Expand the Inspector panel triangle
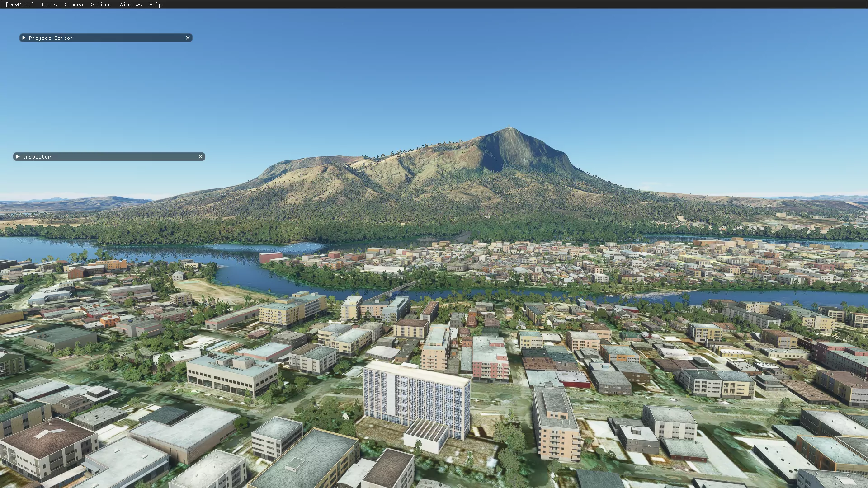Image resolution: width=868 pixels, height=488 pixels. coord(18,157)
